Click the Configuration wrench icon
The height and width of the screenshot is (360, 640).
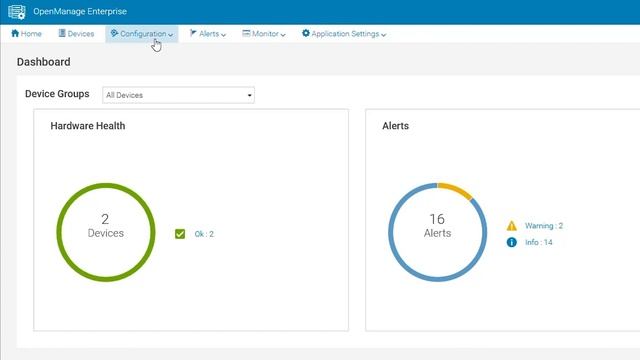(114, 33)
